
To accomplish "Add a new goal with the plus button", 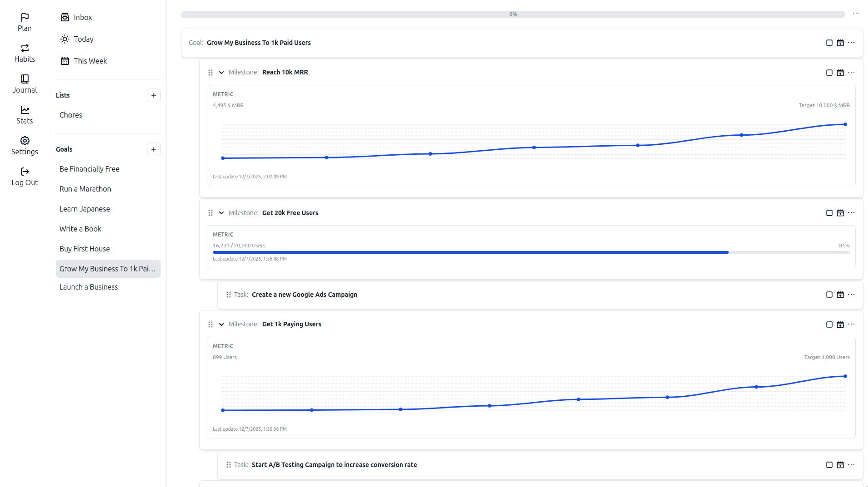I will point(153,149).
